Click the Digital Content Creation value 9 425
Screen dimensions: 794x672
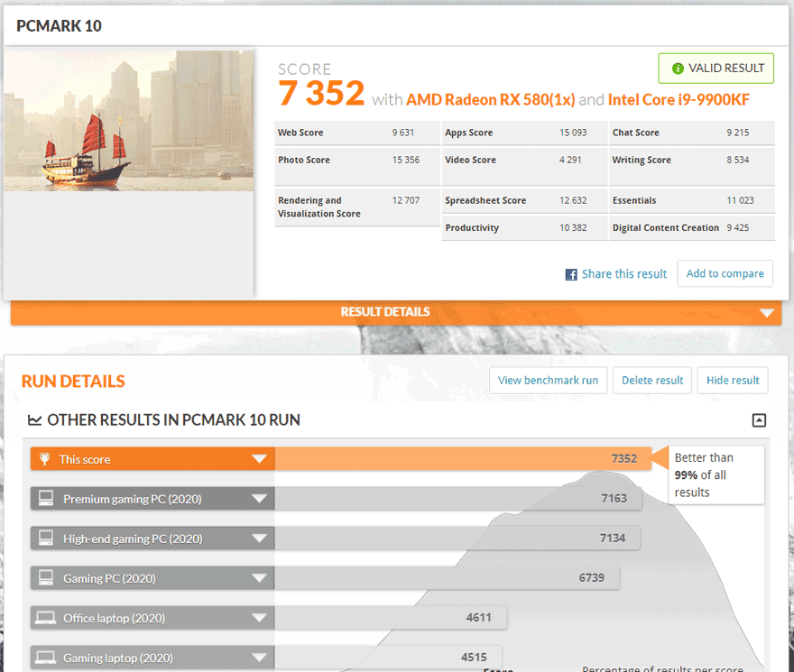click(x=738, y=228)
